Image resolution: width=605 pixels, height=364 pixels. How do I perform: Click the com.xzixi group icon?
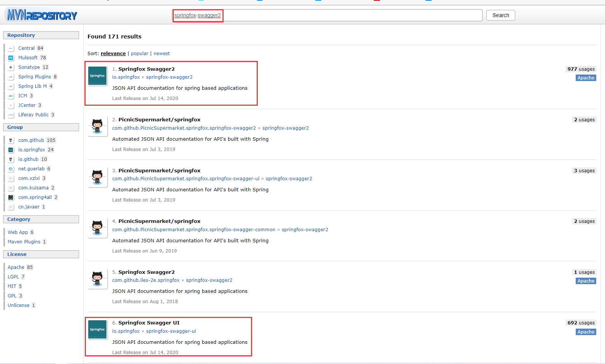11,178
